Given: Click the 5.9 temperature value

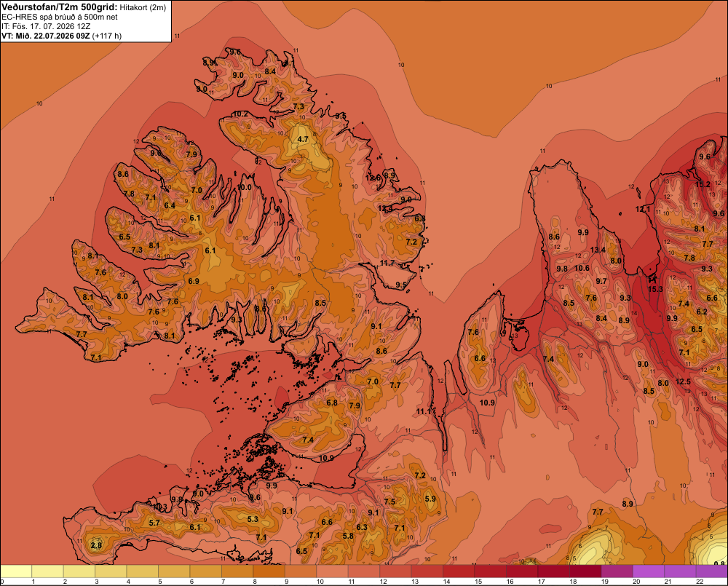Looking at the screenshot, I should pos(430,499).
